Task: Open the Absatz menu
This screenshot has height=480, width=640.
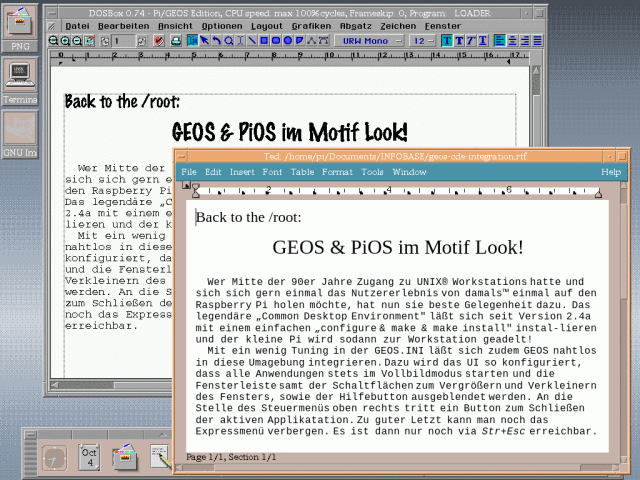Action: coord(356,26)
